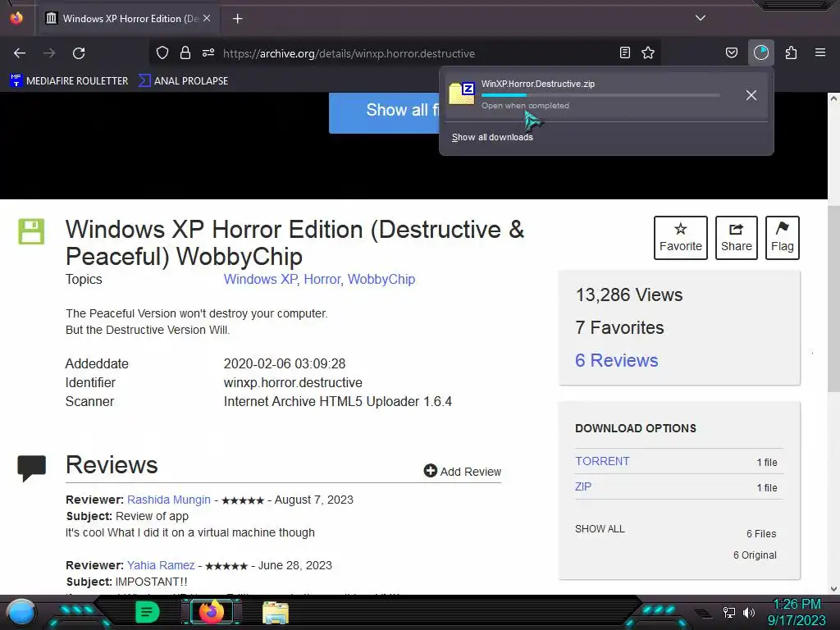840x630 pixels.
Task: Click the identifier value winxp.horror.destructive
Action: pos(293,382)
